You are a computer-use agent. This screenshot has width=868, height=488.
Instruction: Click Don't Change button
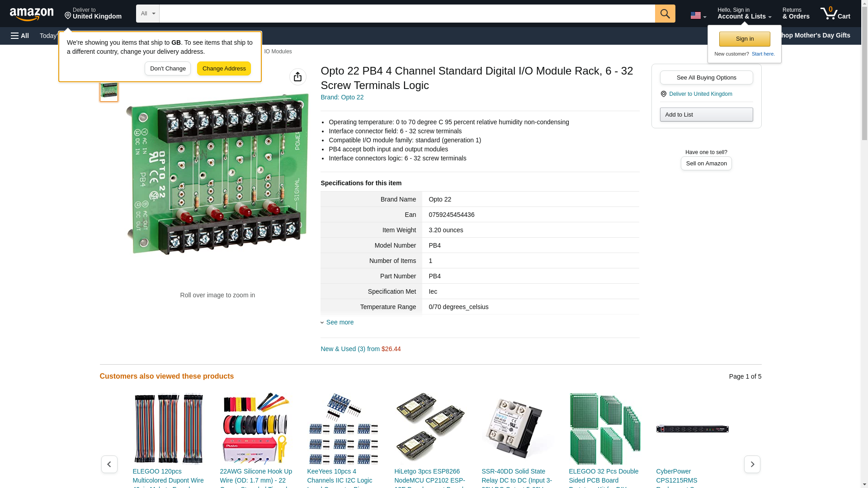click(x=167, y=69)
